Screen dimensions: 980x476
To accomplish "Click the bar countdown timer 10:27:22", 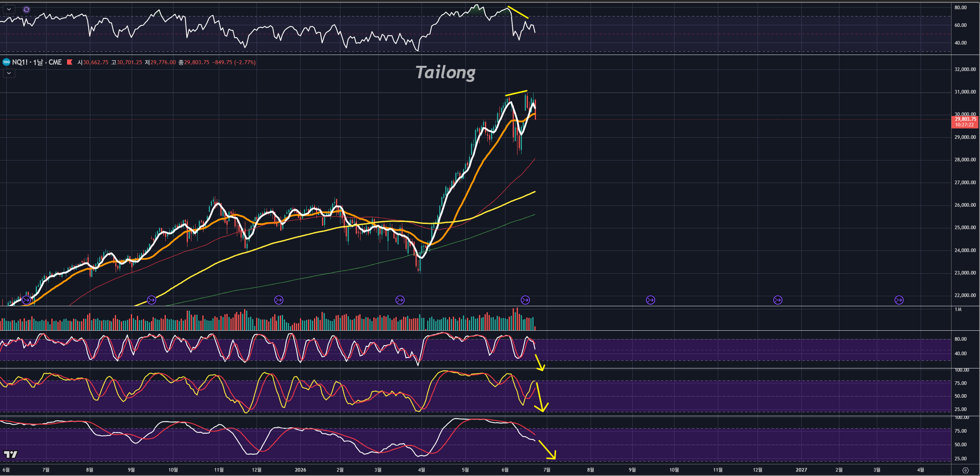I will click(x=965, y=125).
